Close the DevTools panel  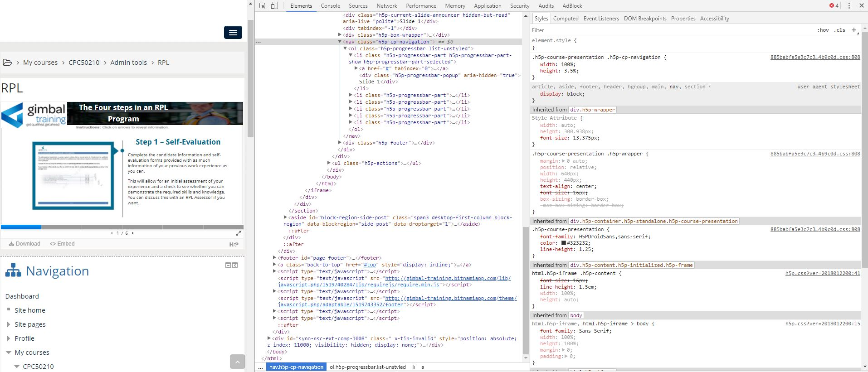(861, 6)
